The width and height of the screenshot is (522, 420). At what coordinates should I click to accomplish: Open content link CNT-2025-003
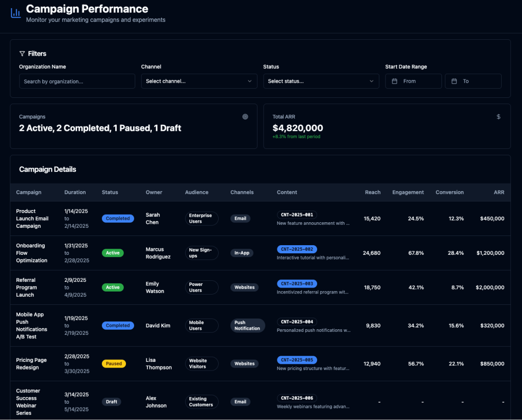pos(297,283)
